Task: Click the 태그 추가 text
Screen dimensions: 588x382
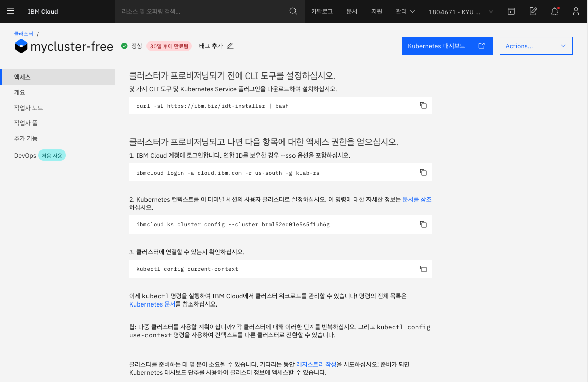Action: (x=211, y=46)
